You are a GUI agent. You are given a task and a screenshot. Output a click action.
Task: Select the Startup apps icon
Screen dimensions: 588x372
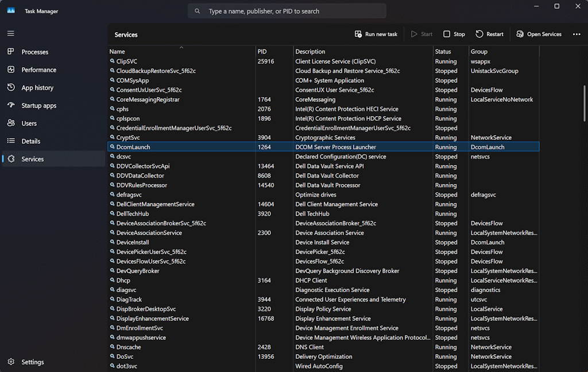tap(11, 105)
